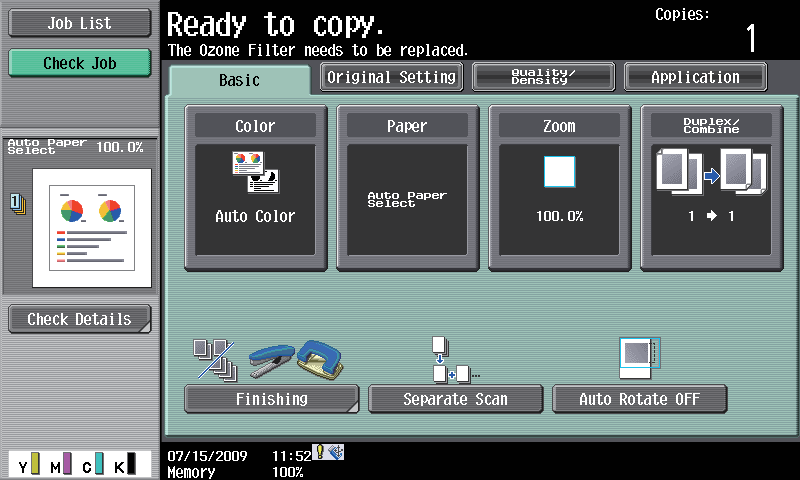Click the yellow warning status icon
Viewport: 800px width, 480px height.
(320, 451)
